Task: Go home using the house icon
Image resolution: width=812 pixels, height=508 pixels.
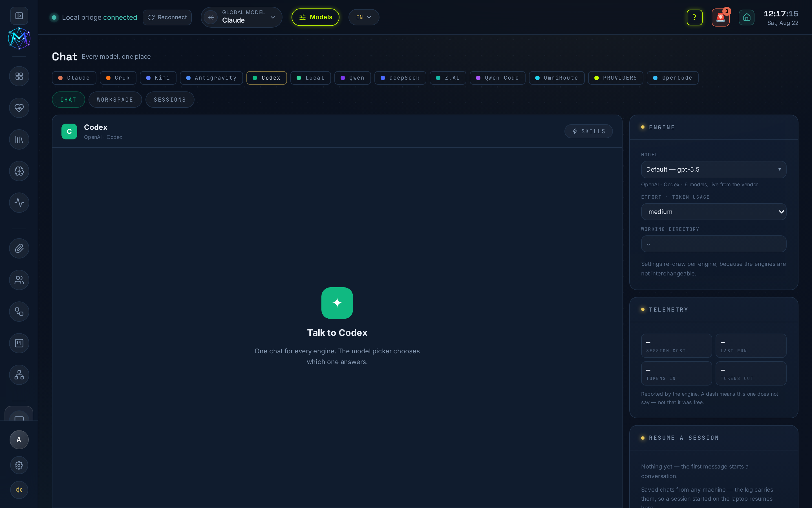Action: (747, 17)
